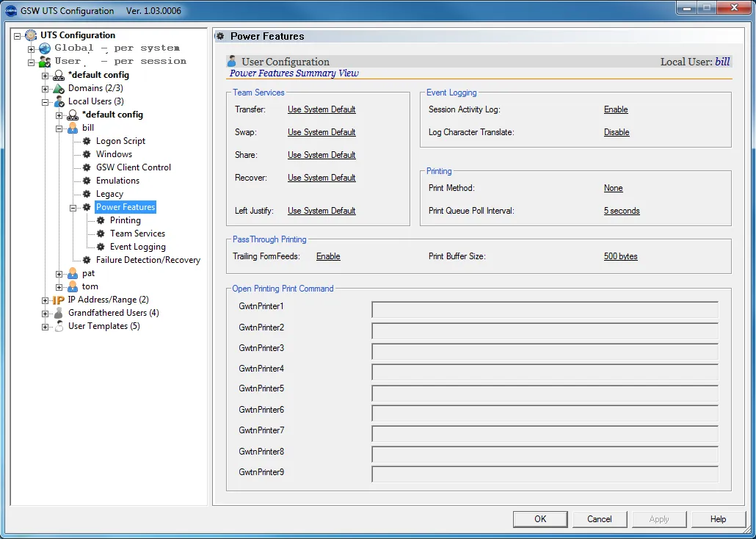
Task: Click the gear icon in Power Features title bar
Action: click(220, 36)
